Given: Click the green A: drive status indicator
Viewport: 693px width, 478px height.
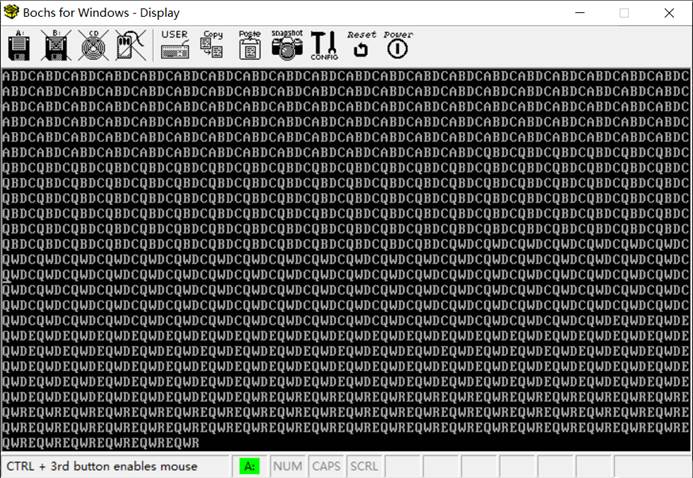Looking at the screenshot, I should (x=250, y=466).
